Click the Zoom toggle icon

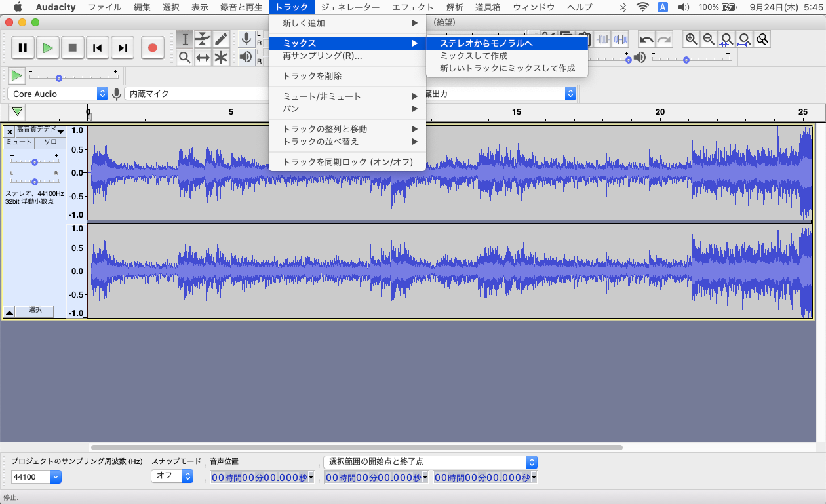(762, 39)
